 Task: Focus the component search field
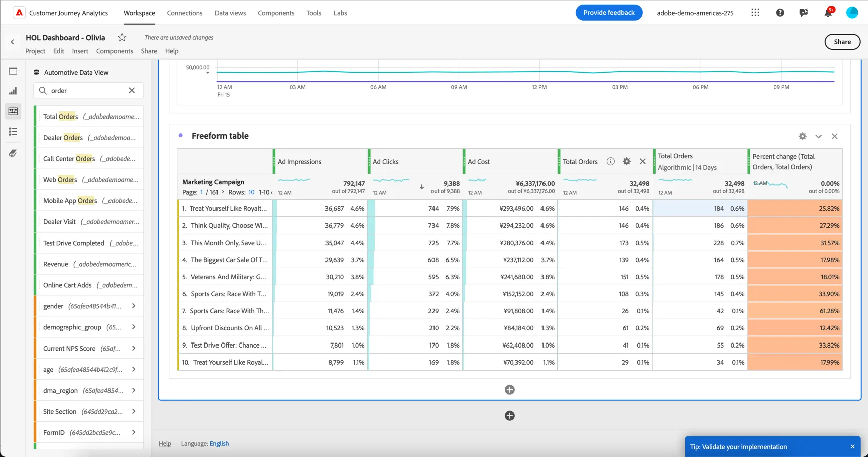(88, 91)
